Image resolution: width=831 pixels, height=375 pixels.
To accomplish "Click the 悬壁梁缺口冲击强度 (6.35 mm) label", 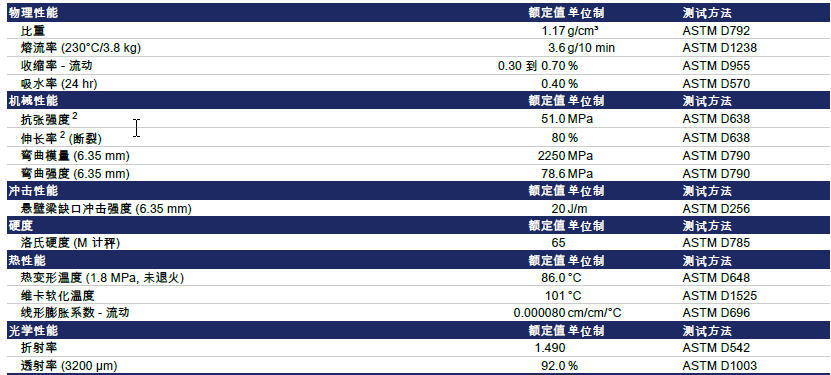I will (106, 209).
